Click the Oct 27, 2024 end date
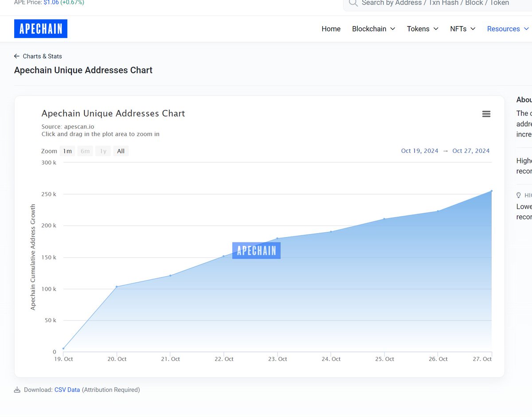532x417 pixels. click(471, 151)
